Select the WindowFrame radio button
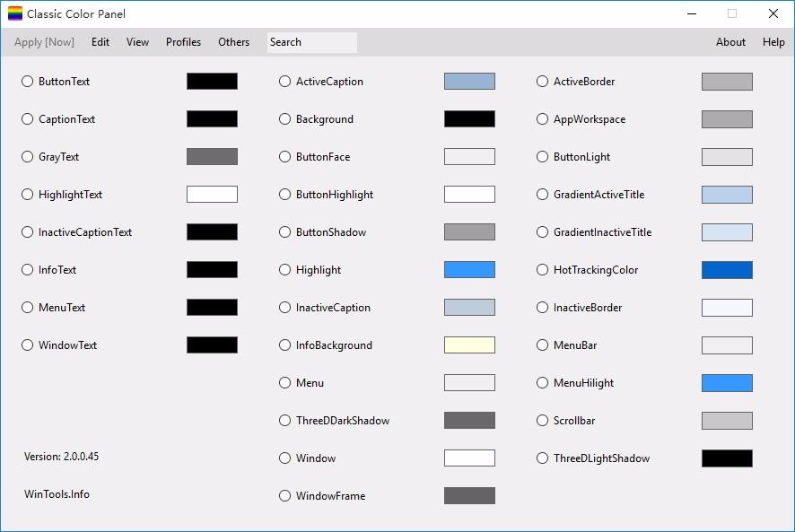This screenshot has height=532, width=795. 285,495
